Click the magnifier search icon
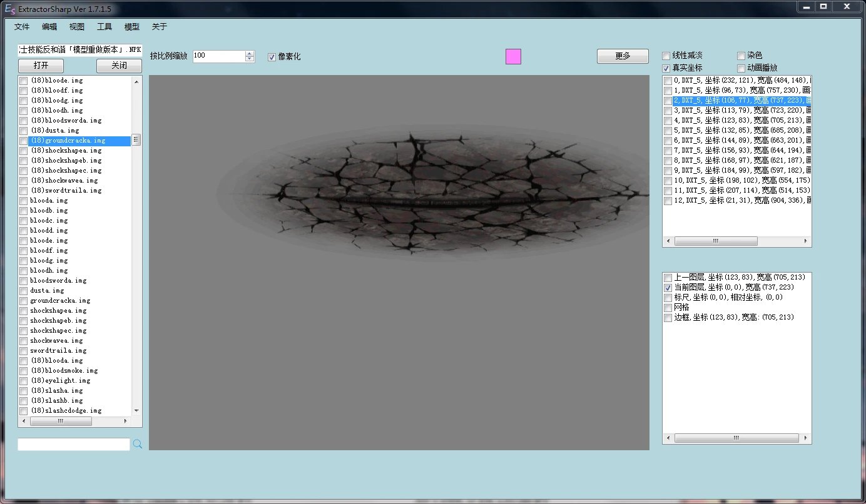Screen dimensions: 866x504 coord(138,444)
